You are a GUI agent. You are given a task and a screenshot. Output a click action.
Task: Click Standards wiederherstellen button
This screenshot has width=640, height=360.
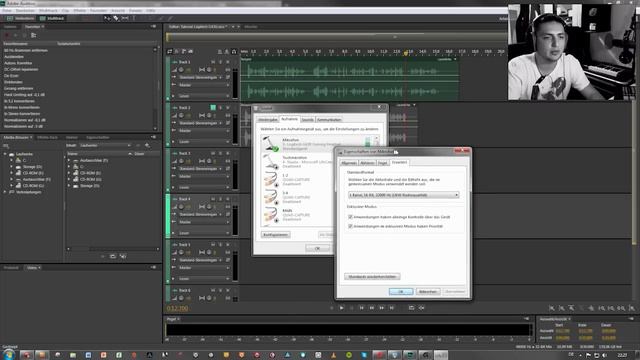coord(372,277)
